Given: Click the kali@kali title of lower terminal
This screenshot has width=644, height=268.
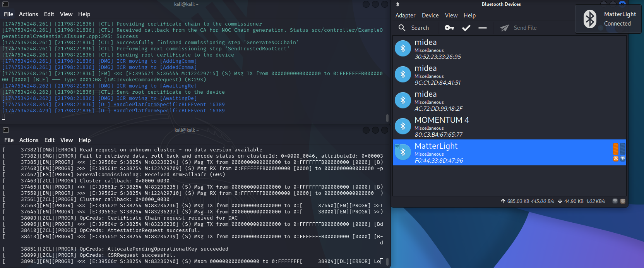Looking at the screenshot, I should 187,130.
